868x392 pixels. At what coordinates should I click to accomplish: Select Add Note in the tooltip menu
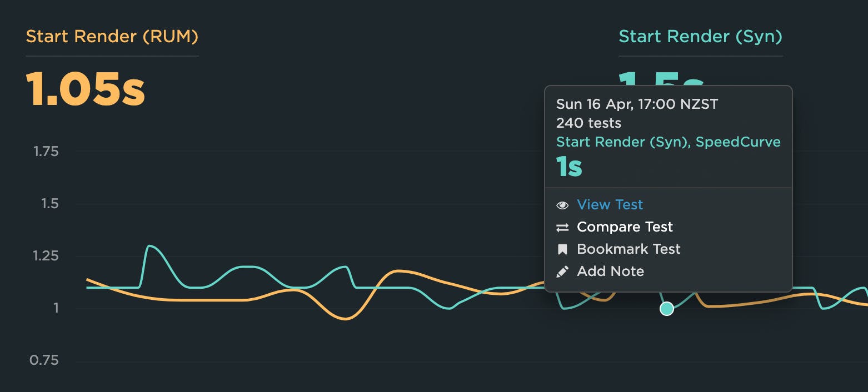[610, 272]
